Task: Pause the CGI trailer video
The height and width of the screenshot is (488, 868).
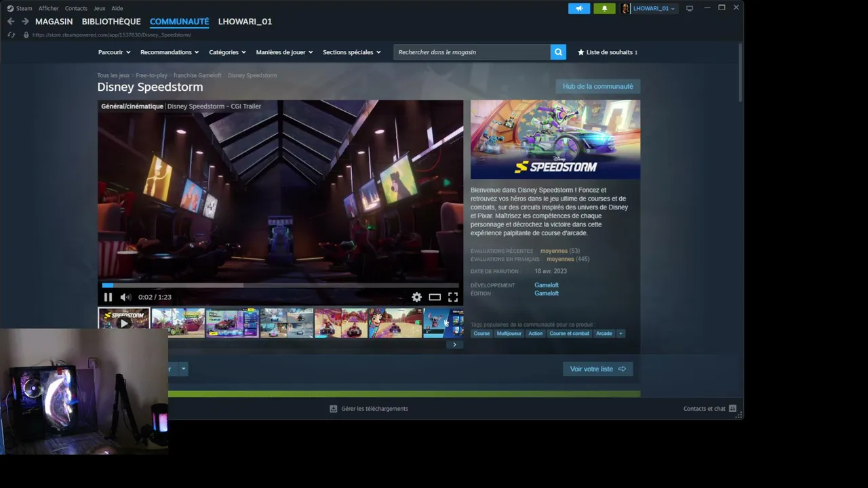Action: pos(108,297)
